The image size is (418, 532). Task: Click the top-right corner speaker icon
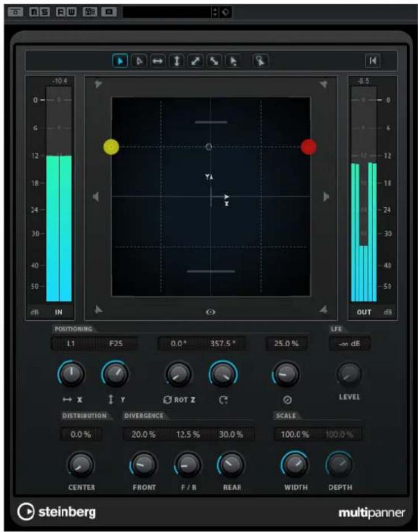(323, 84)
